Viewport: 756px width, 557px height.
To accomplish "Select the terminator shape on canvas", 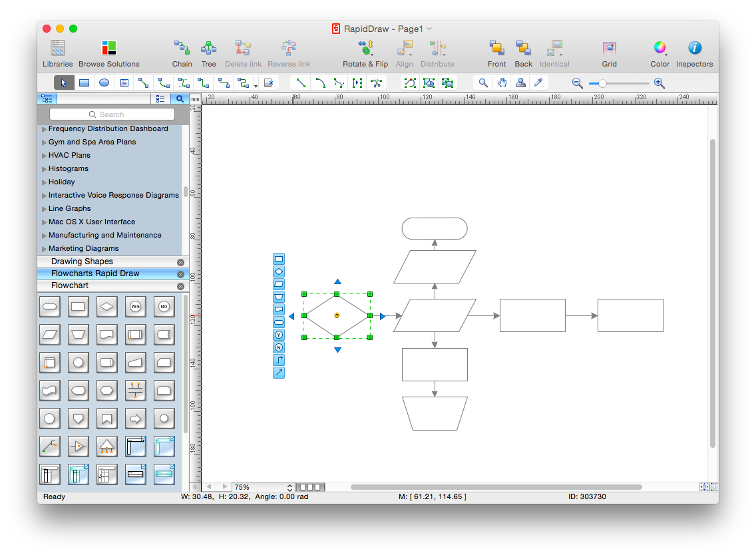I will coord(435,228).
